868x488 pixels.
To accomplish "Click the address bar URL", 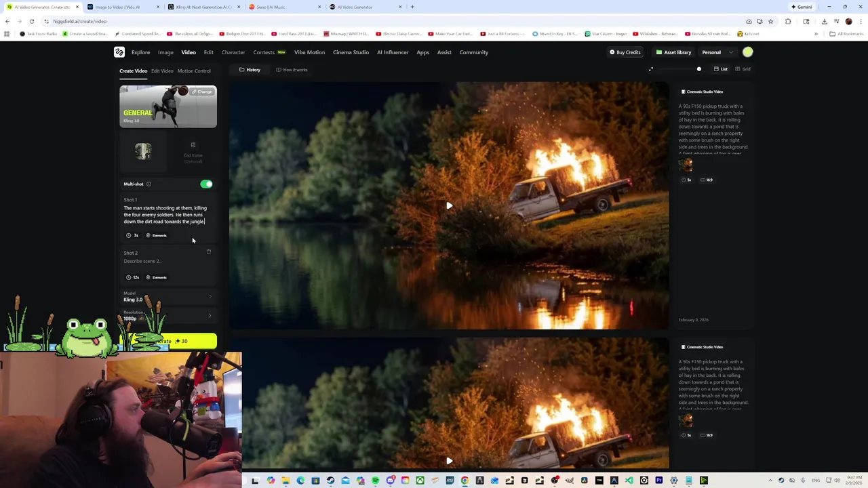I will [x=80, y=21].
